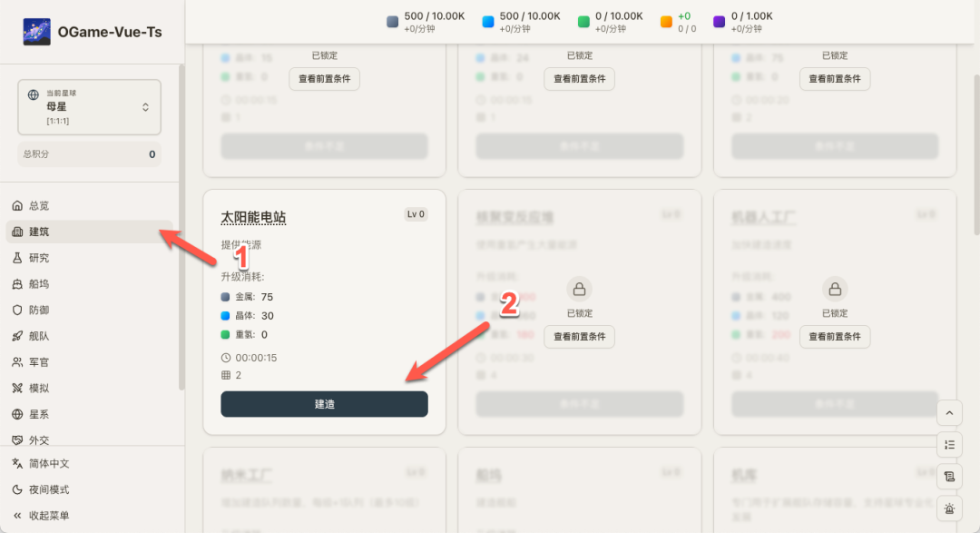Image resolution: width=980 pixels, height=533 pixels.
Task: Open the numbered list queue button
Action: 949,445
